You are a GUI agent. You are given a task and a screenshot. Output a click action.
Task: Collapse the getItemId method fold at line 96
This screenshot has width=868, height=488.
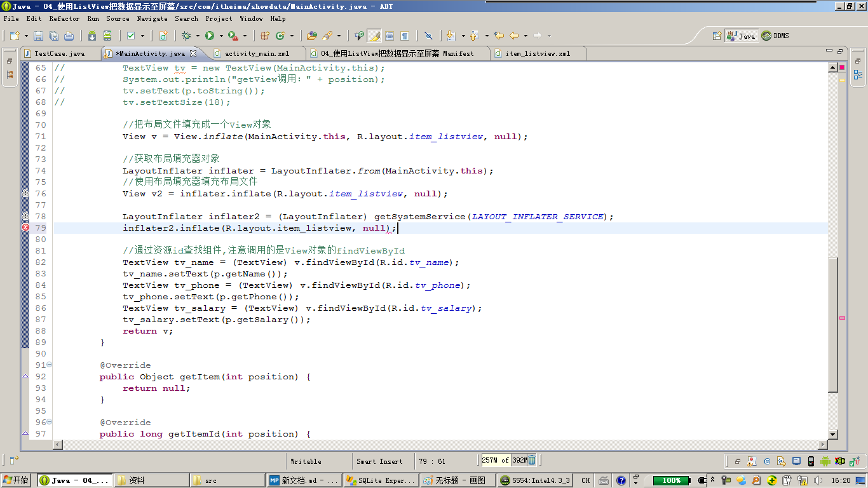click(x=50, y=422)
